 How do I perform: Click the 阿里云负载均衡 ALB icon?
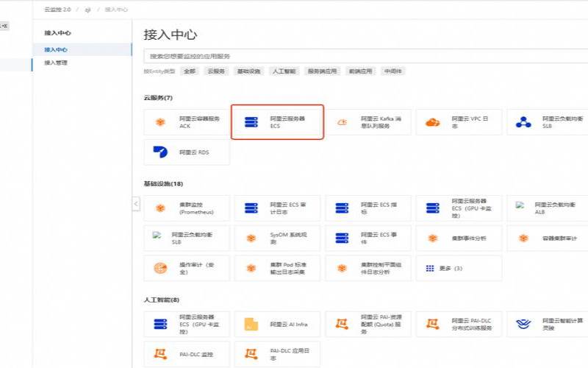520,205
